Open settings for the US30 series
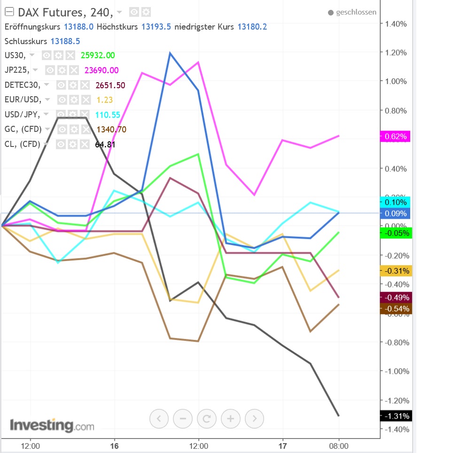476x453 pixels. tap(58, 55)
